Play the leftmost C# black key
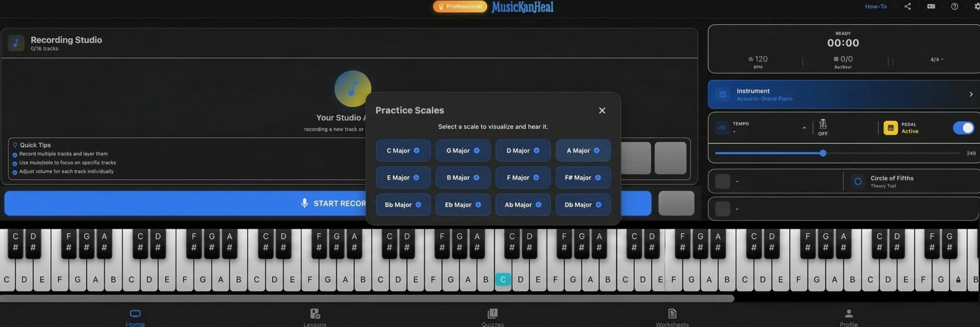980x327 pixels. click(15, 243)
